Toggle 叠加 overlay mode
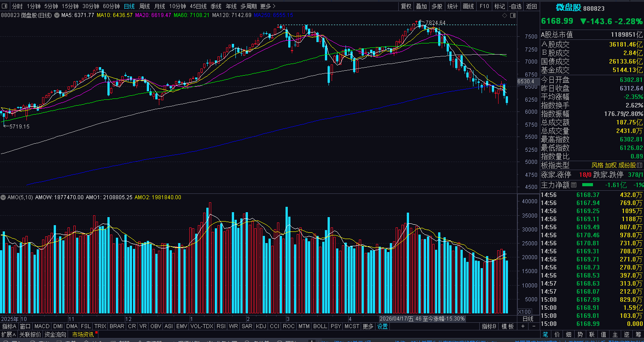 pos(421,6)
